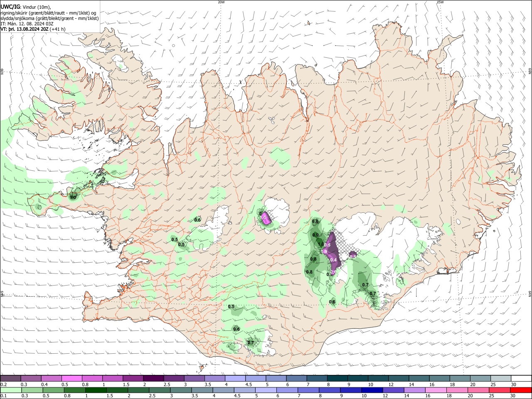
Task: Click the '20W' longitude label at top edge
Action: tap(221, 2)
